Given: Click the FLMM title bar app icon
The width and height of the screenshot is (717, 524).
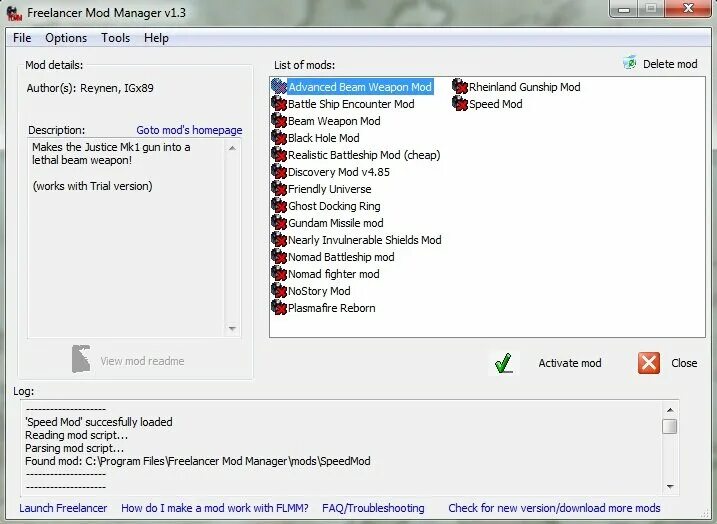Looking at the screenshot, I should 14,13.
